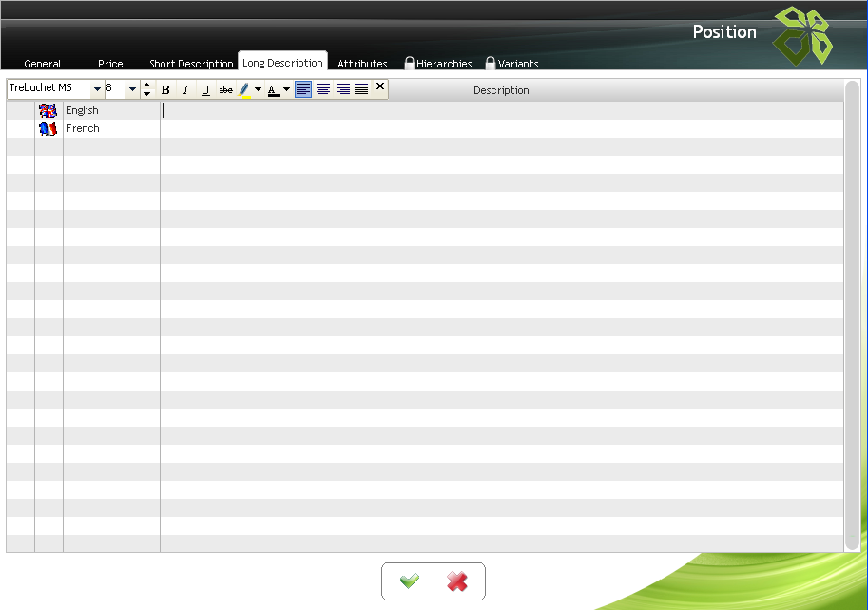This screenshot has height=610, width=868.
Task: Switch to the General tab
Action: pos(43,64)
